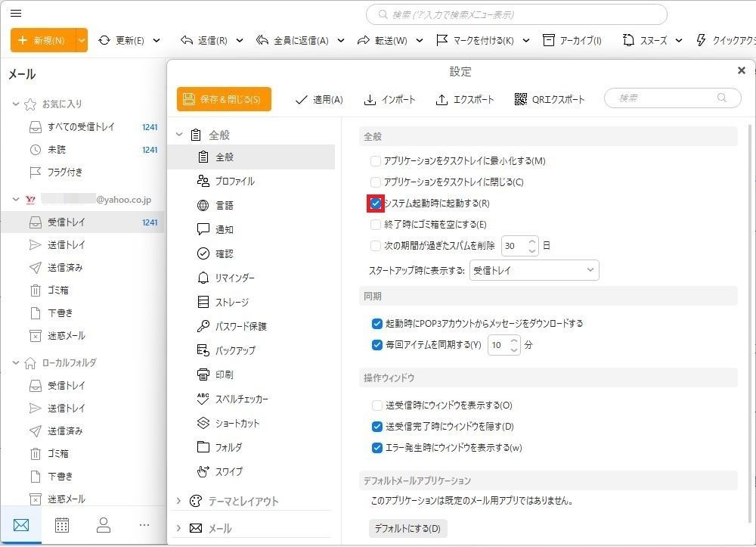Image resolution: width=756 pixels, height=547 pixels.
Task: Click デフォルトにする button
Action: tap(407, 528)
